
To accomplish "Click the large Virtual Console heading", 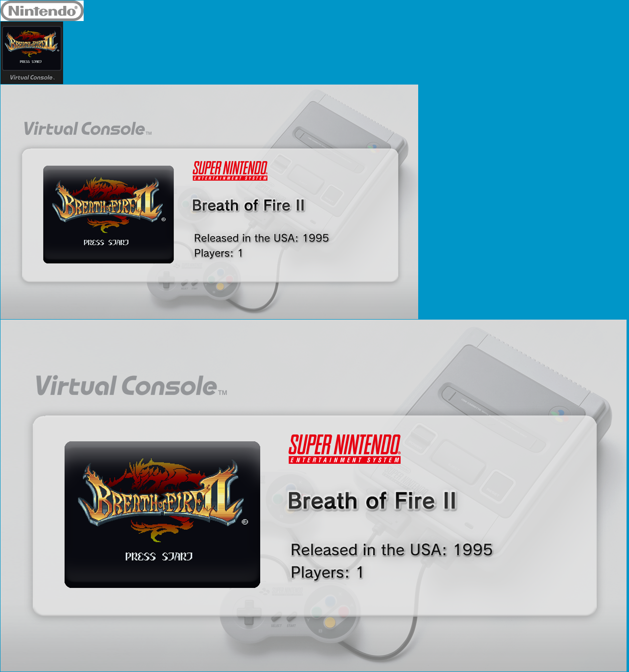I will [131, 386].
